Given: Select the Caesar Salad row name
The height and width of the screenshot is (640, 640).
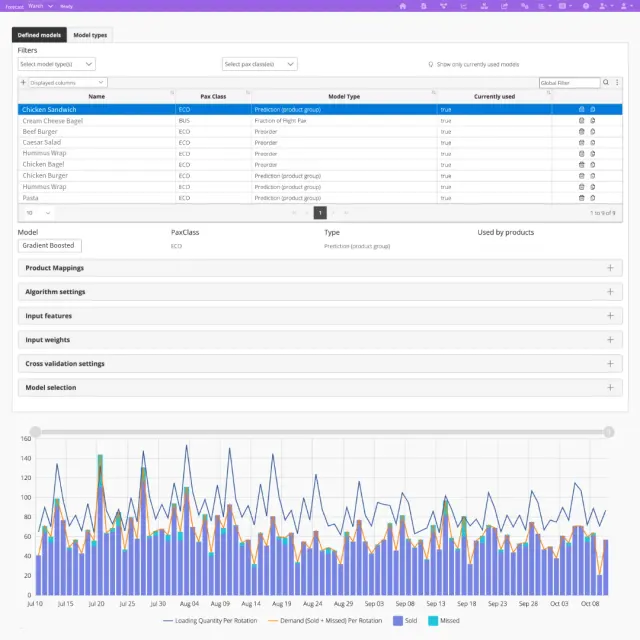Looking at the screenshot, I should pyautogui.click(x=42, y=142).
